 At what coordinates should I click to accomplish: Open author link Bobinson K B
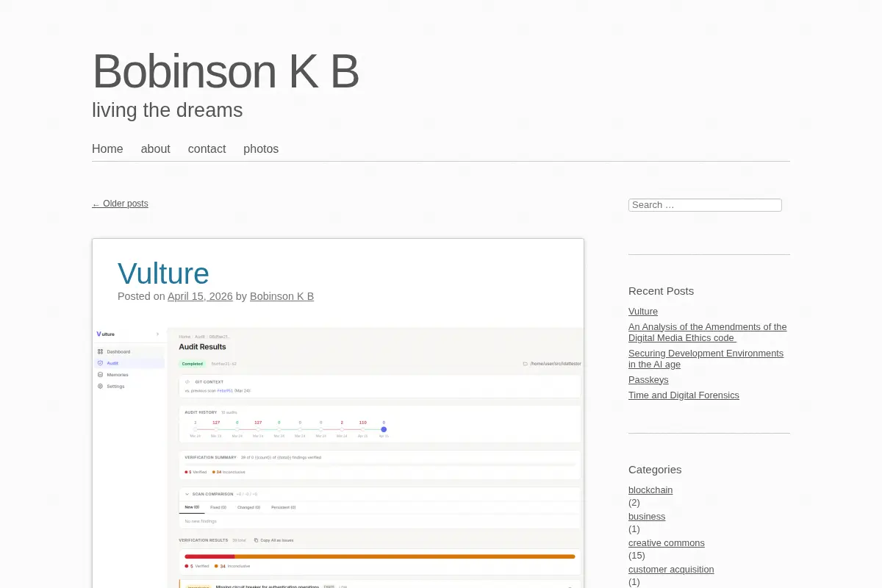282,296
